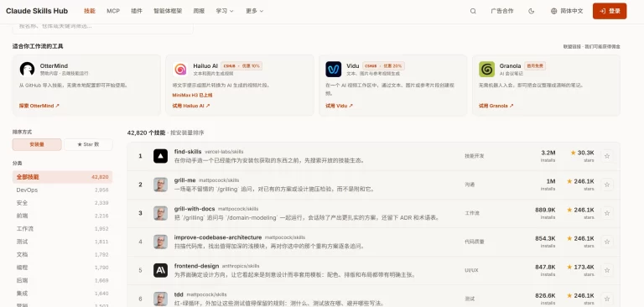Open the 智能体框架 navigation item
644x307 pixels.
(168, 11)
